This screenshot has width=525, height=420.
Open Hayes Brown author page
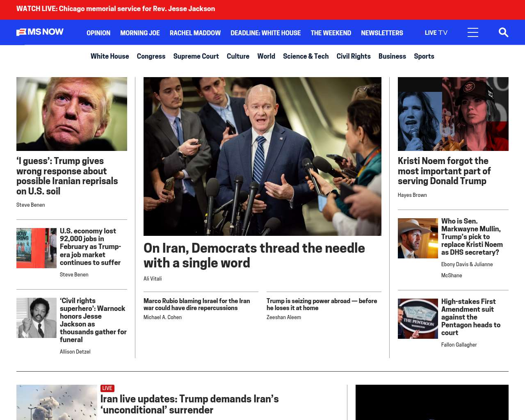click(x=412, y=195)
